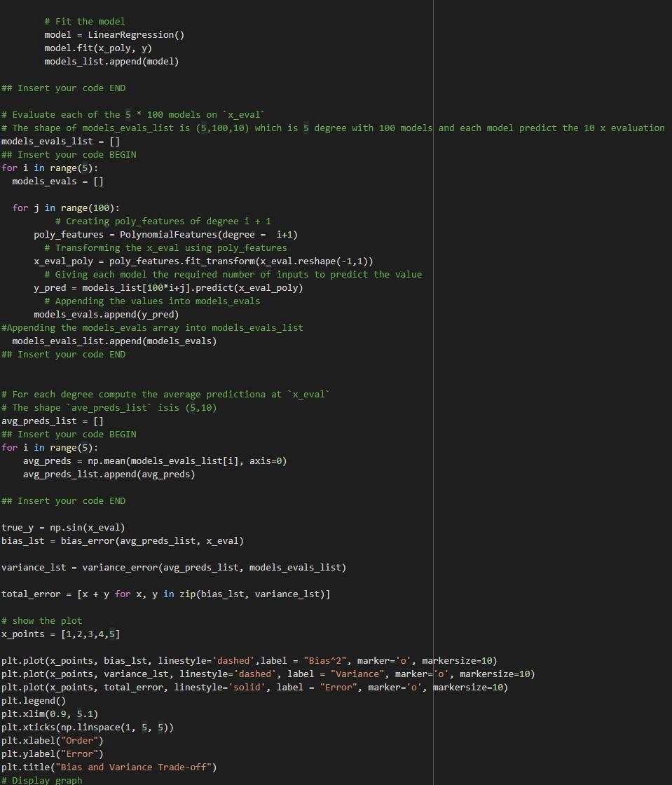Select the x_points = [1,2,3,4,5] line
Screen dimensions: 672x785
tap(60, 634)
